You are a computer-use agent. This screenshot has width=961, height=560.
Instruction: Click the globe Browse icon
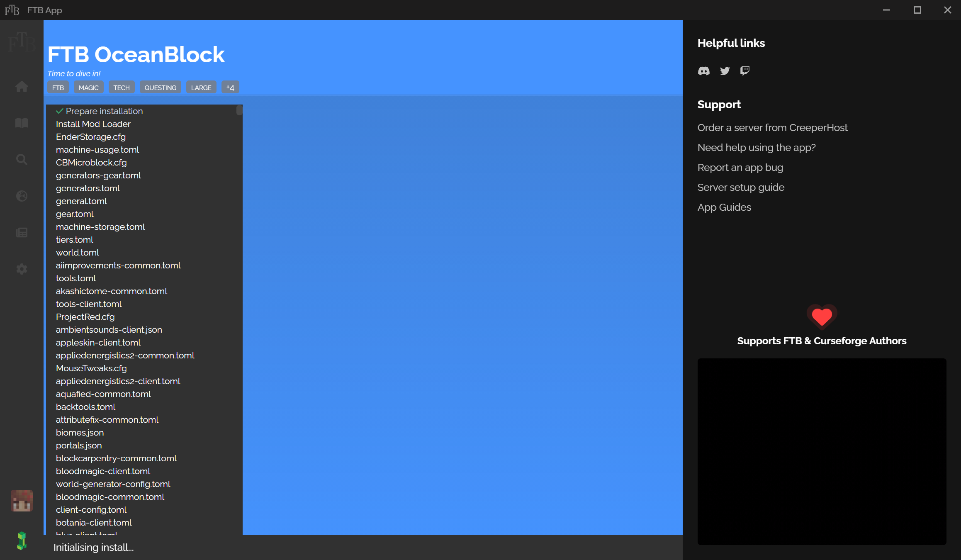point(21,196)
